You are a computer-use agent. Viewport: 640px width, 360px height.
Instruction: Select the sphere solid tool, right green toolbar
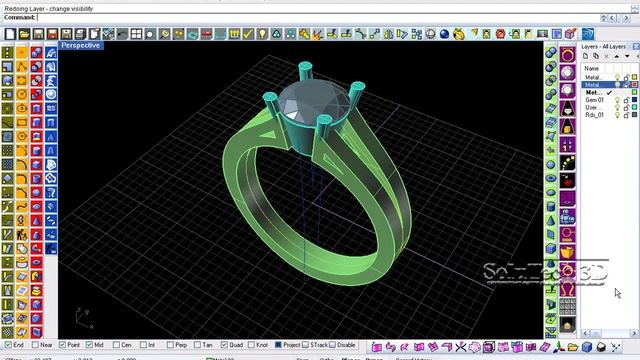click(x=551, y=164)
